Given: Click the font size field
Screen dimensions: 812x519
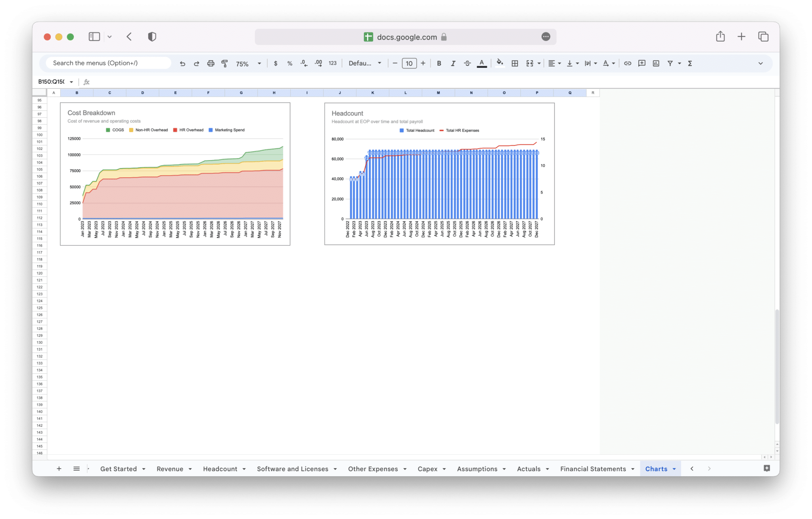Looking at the screenshot, I should [x=409, y=63].
